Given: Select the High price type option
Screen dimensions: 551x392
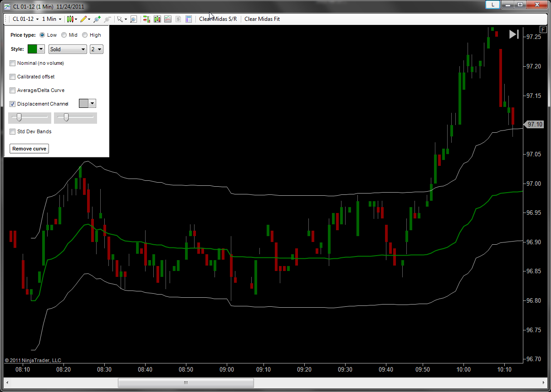Looking at the screenshot, I should pos(85,35).
